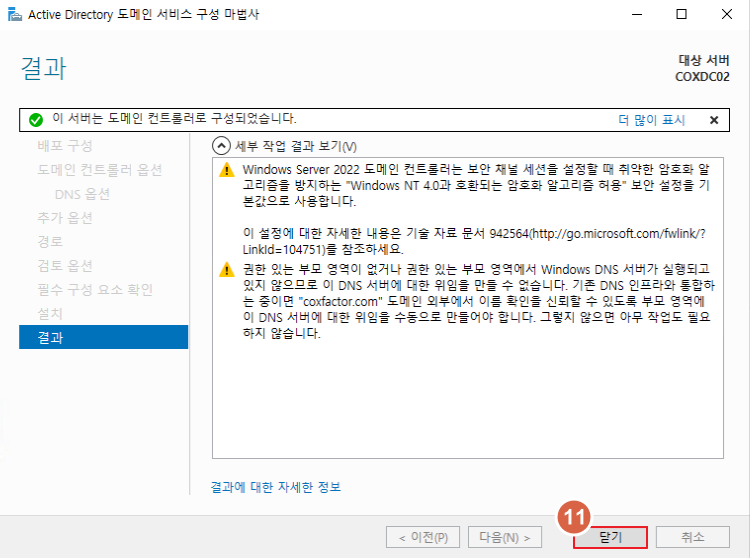Select the 설치 step
750x558 pixels.
pos(50,313)
